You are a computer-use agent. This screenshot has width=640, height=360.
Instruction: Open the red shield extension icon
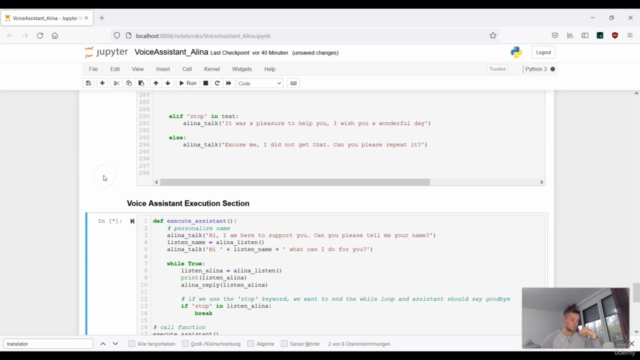pos(615,36)
